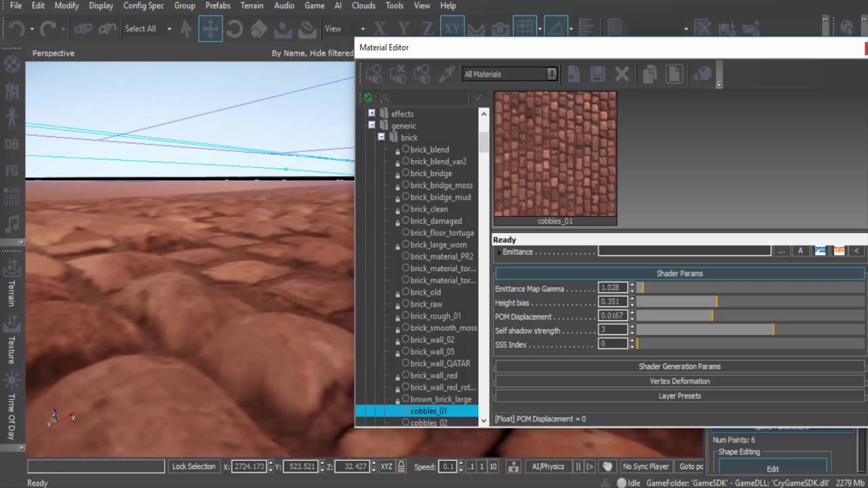Select brick_wall_red material in list
This screenshot has height=488, width=868.
tap(434, 375)
